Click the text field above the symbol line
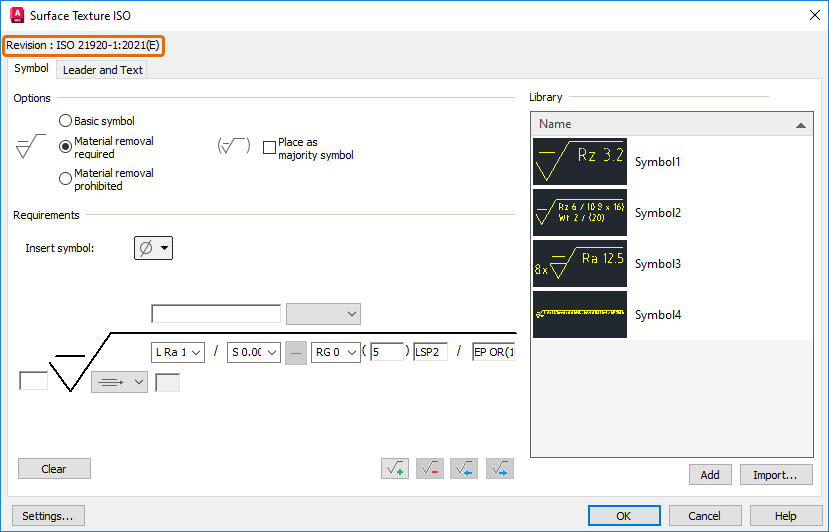This screenshot has height=532, width=829. pyautogui.click(x=216, y=314)
